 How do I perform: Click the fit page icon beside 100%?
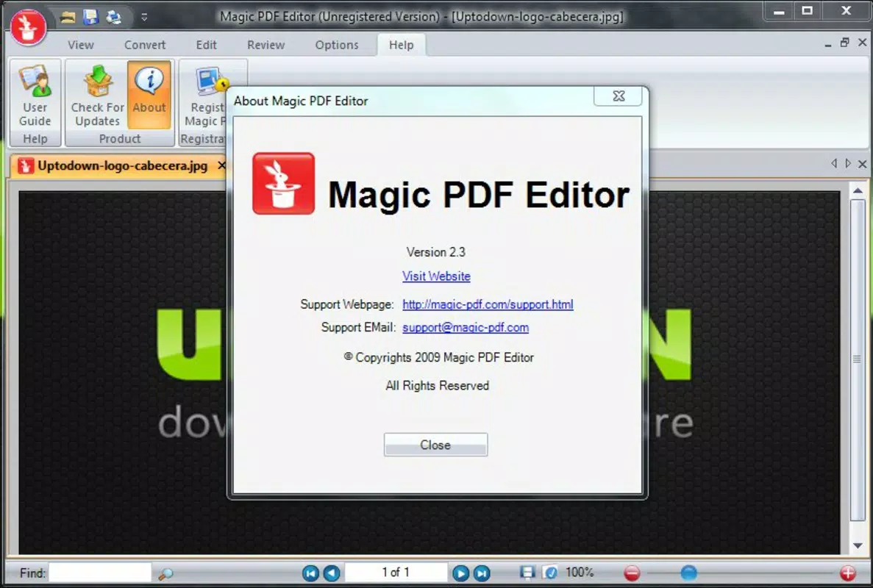(x=550, y=573)
